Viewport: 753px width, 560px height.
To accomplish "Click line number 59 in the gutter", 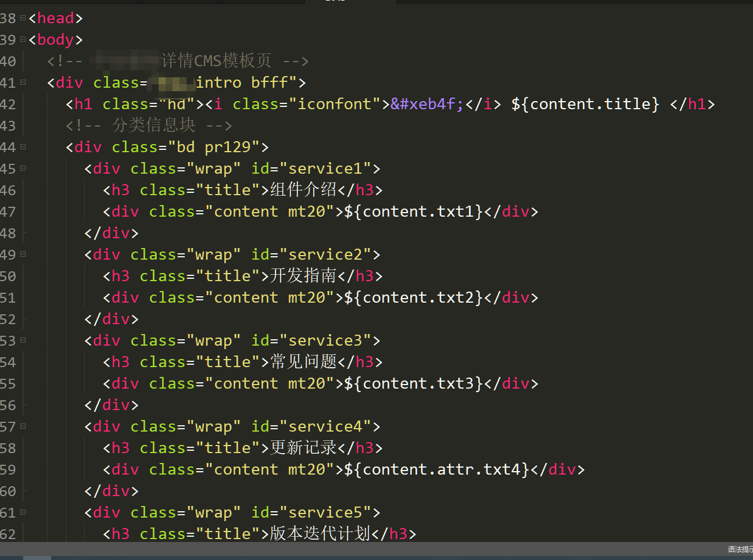I will tap(8, 469).
